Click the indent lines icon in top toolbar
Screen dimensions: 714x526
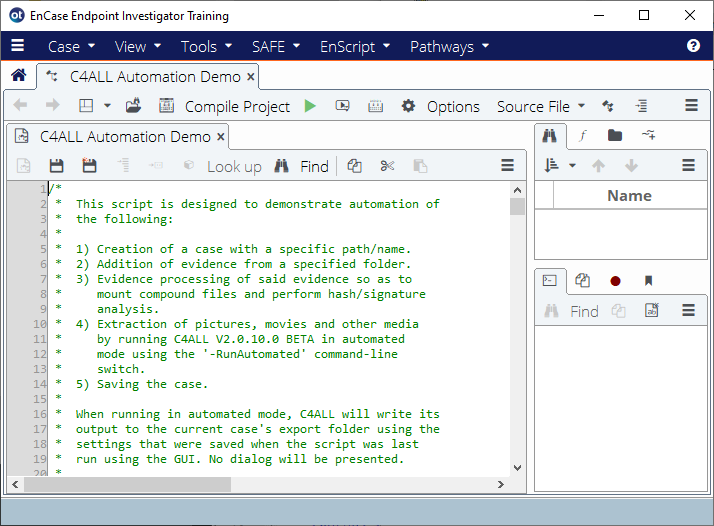point(642,106)
